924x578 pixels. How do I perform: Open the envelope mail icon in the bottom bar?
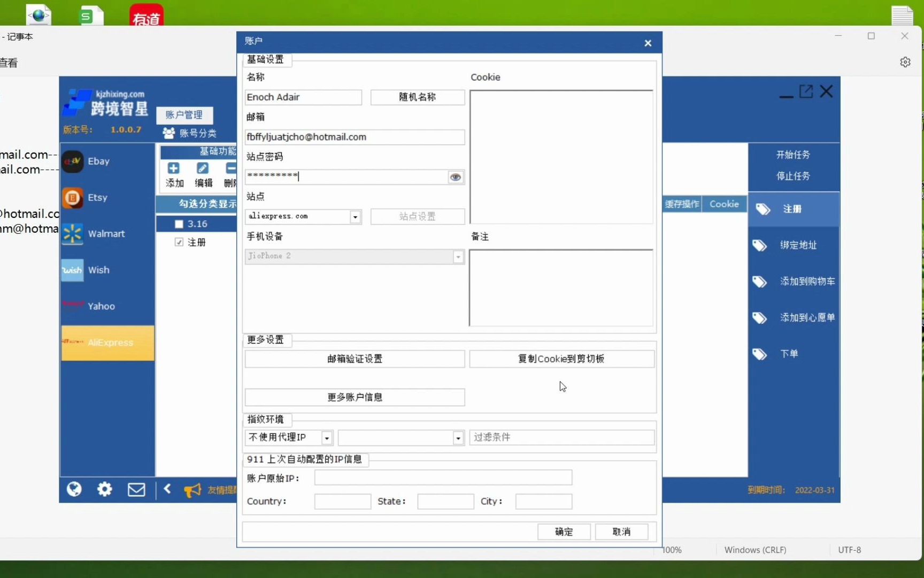pyautogui.click(x=136, y=490)
